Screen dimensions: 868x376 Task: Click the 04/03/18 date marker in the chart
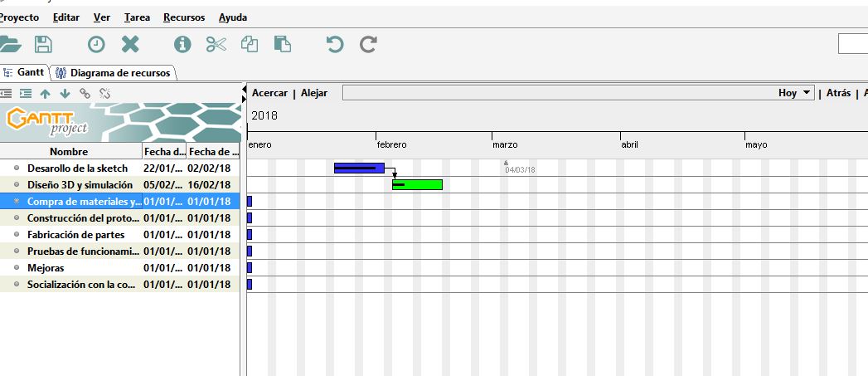520,169
